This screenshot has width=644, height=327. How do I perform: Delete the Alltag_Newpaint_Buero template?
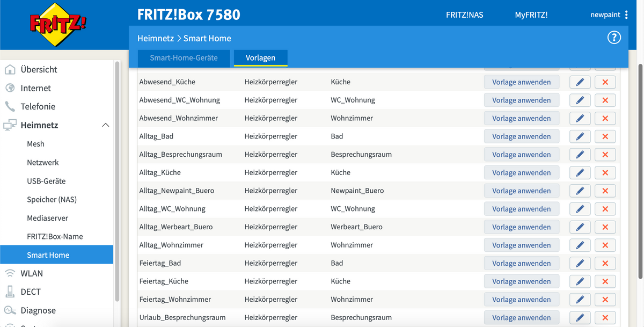(605, 191)
